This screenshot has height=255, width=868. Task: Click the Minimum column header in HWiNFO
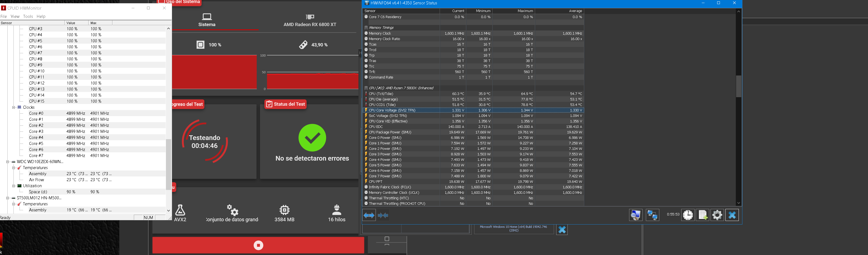point(479,11)
